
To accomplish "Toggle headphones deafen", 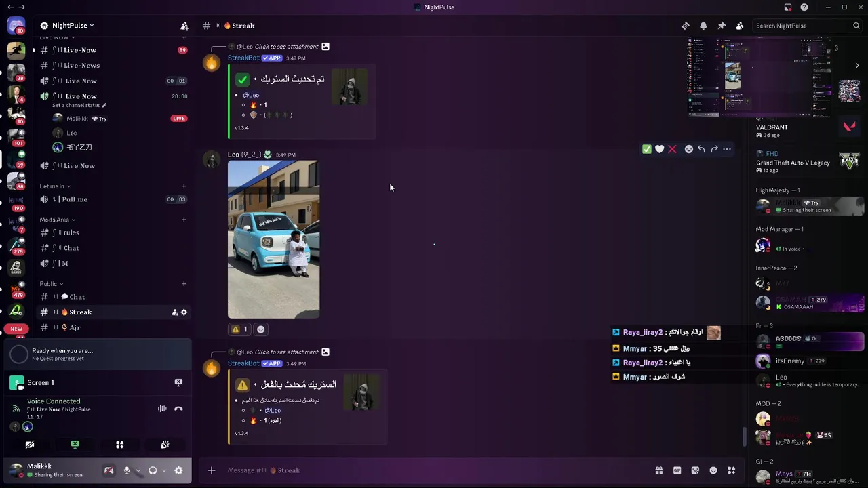I will (153, 470).
